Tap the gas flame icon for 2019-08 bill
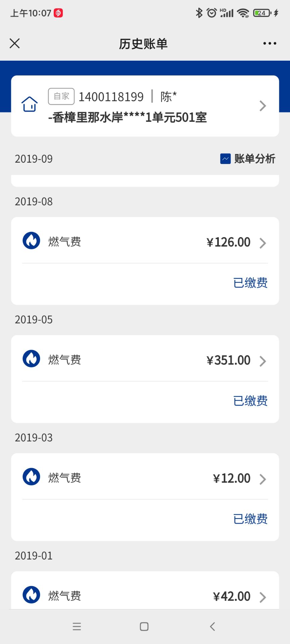This screenshot has width=290, height=644. pyautogui.click(x=31, y=240)
